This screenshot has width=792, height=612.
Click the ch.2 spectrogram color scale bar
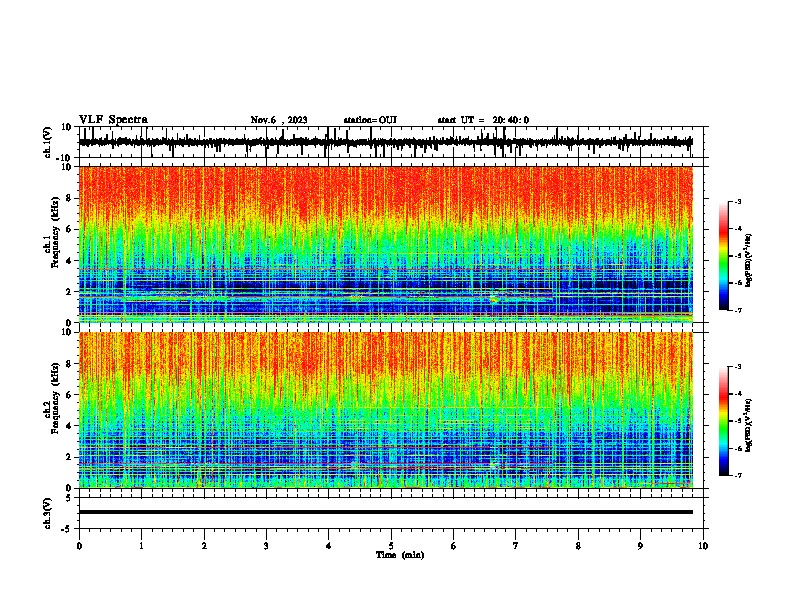point(724,421)
